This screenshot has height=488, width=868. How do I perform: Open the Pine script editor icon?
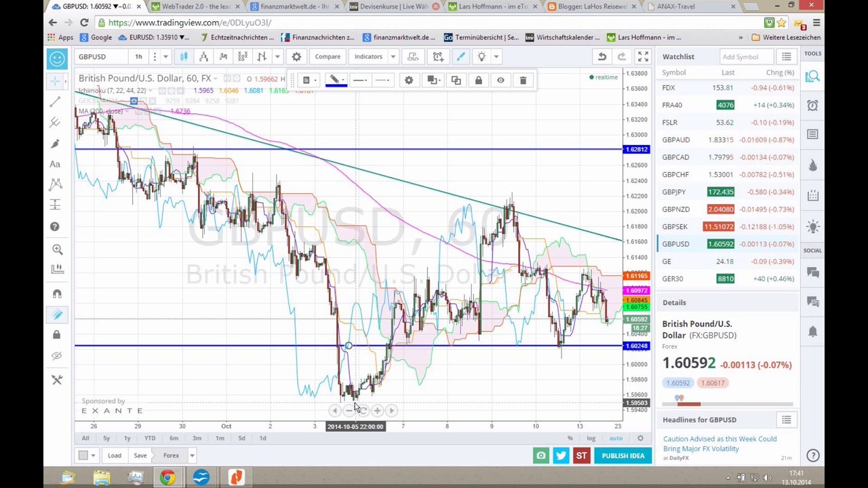[413, 56]
